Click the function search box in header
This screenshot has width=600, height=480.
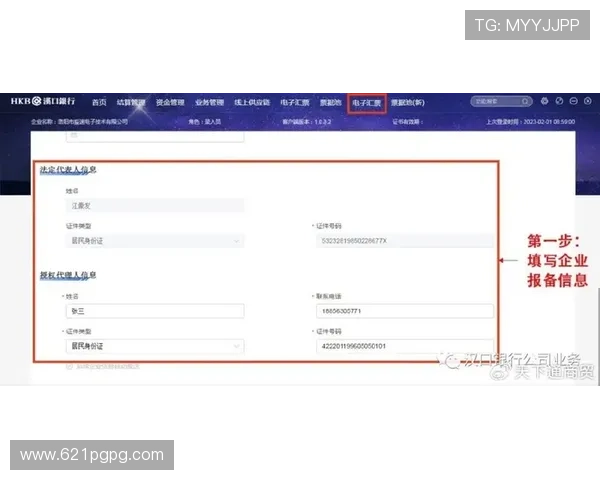[501, 101]
